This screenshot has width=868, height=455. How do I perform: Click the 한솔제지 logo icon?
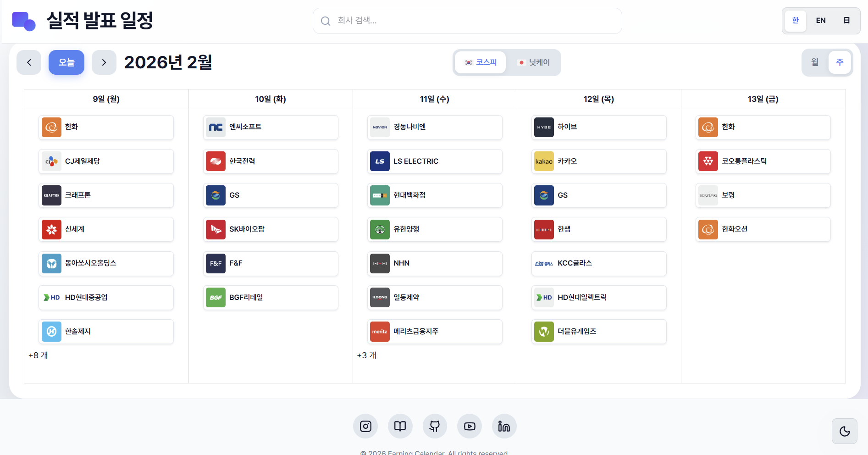(x=51, y=332)
